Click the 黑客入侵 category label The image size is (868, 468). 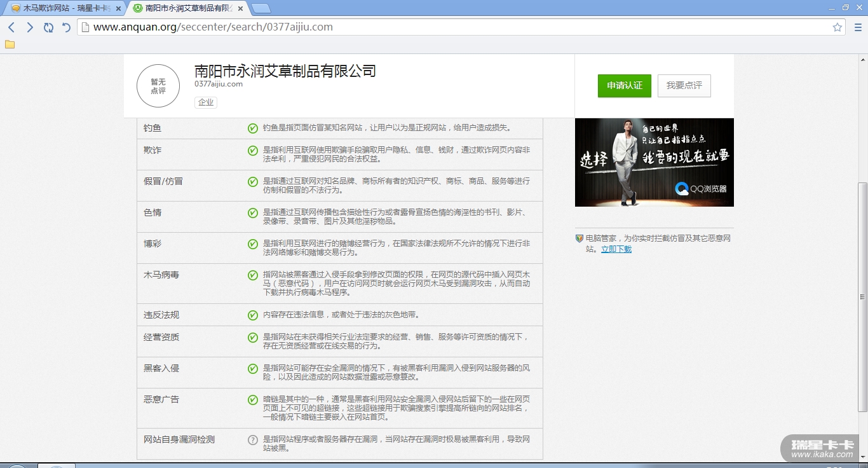coord(161,369)
